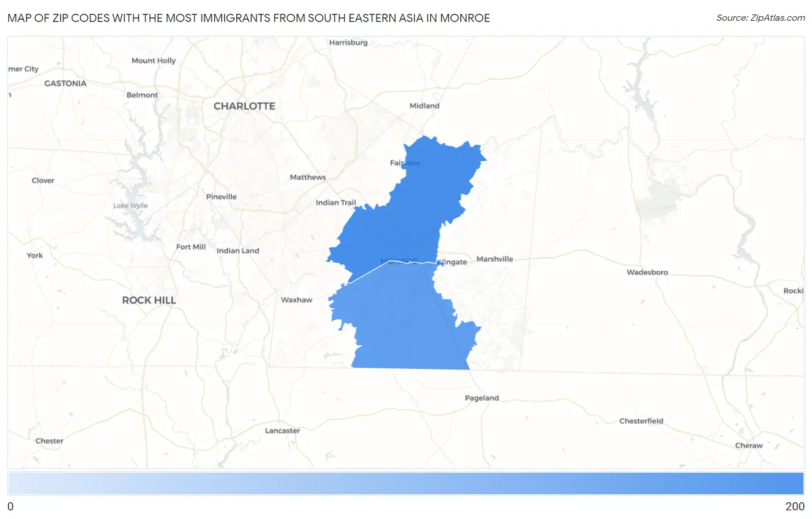Viewport: 812px width, 519px height.
Task: Click the Wingate town label
Action: (452, 262)
